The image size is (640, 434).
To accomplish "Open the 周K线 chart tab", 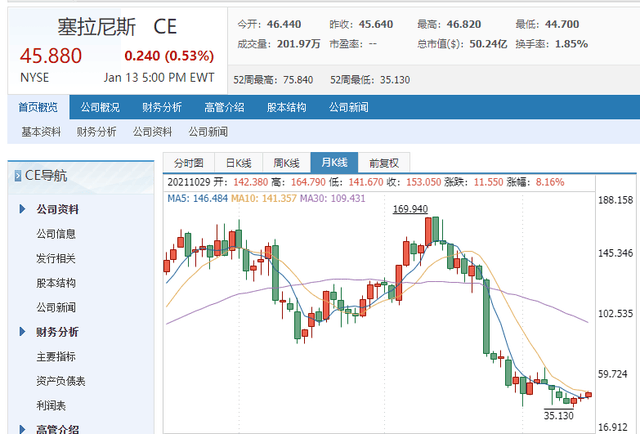I will pos(285,163).
